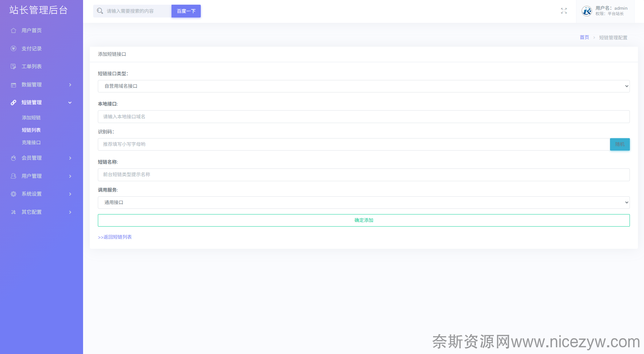Expand the 用户管理 chevron
644x354 pixels.
point(70,176)
